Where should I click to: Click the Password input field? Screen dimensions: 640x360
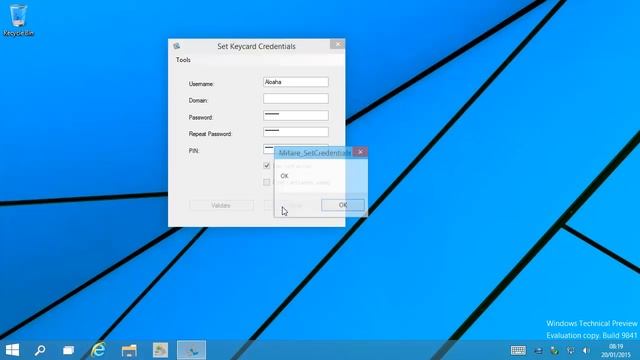pos(296,115)
